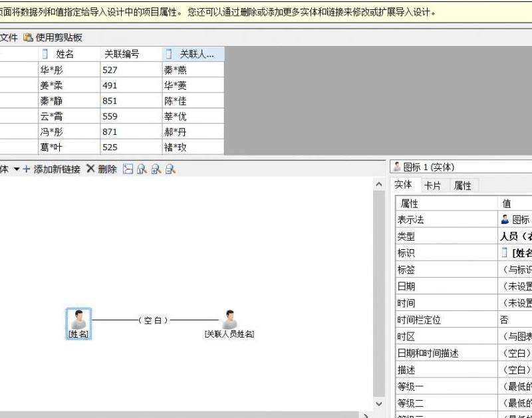Select the 等级一 property row
532x418 pixels.
pyautogui.click(x=464, y=386)
